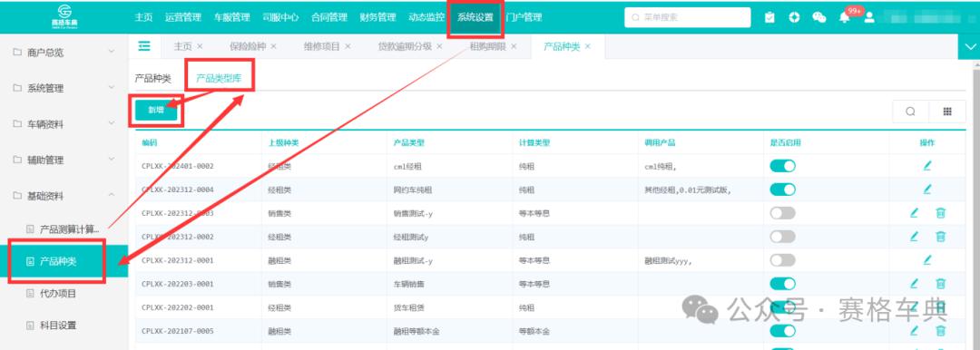Image resolution: width=980 pixels, height=350 pixels.
Task: Enable the toggle for 融租测试-y
Action: 782,260
